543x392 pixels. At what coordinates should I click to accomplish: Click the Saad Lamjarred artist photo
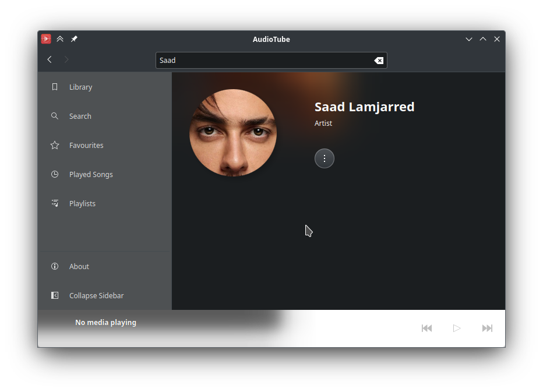[x=233, y=133]
